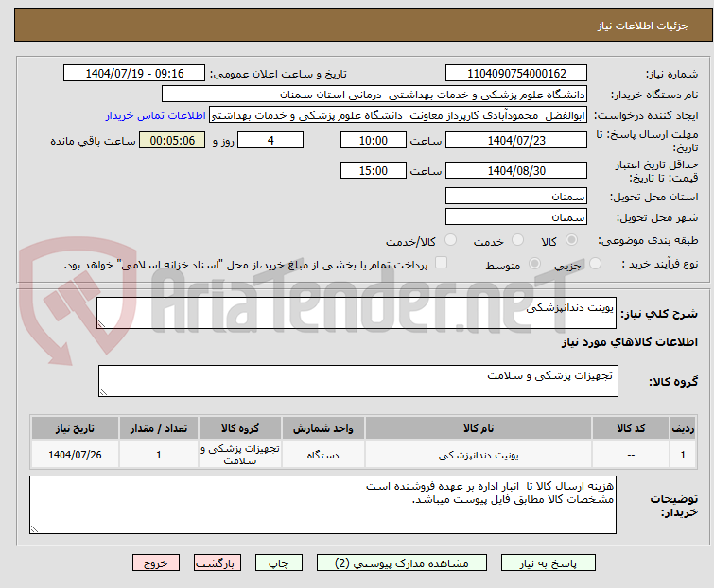Click the price validity date 1404/08/30
The width and height of the screenshot is (714, 588).
click(x=516, y=170)
